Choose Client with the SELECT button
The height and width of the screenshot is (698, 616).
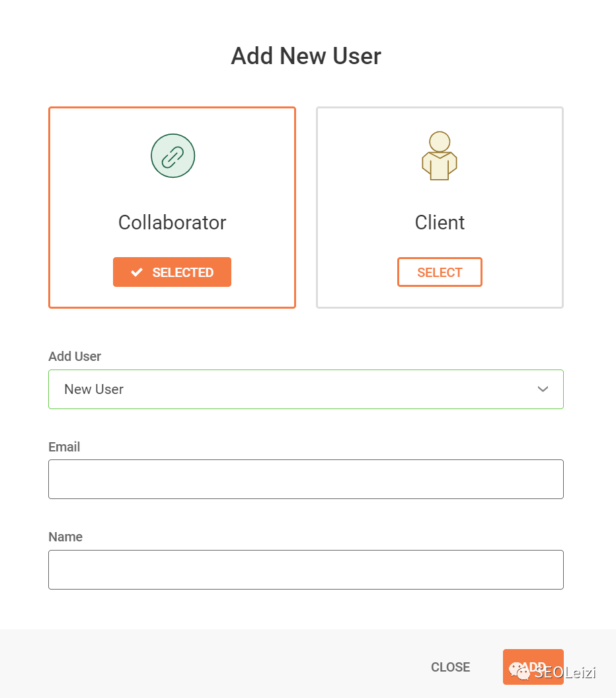[x=440, y=272]
